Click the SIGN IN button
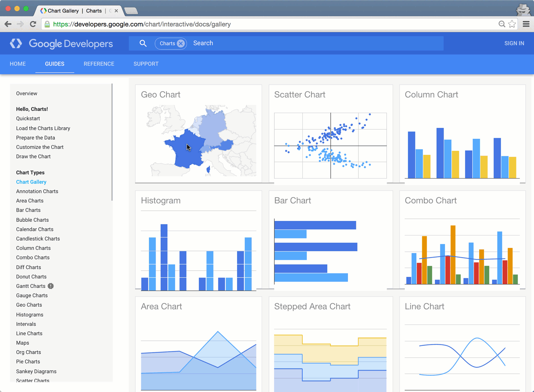534x392 pixels. 514,43
